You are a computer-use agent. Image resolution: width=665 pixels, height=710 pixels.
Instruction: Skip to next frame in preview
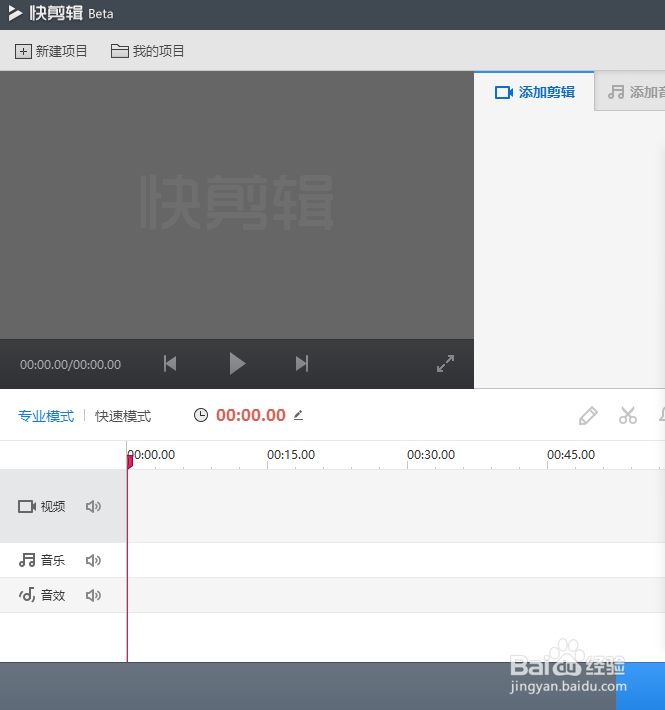click(x=302, y=364)
